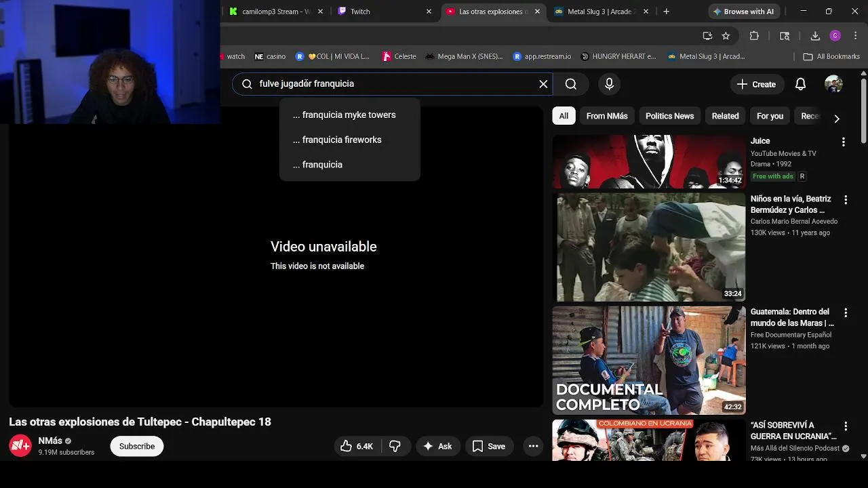This screenshot has width=868, height=488.
Task: Select the For you filter chip
Action: (770, 116)
